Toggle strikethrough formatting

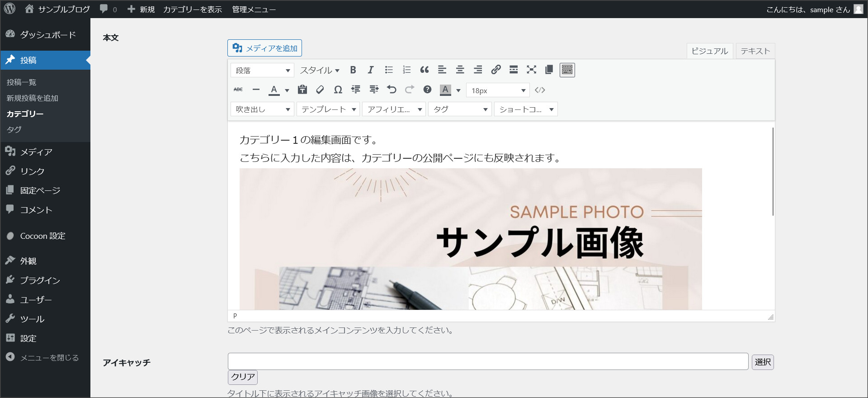click(x=238, y=90)
